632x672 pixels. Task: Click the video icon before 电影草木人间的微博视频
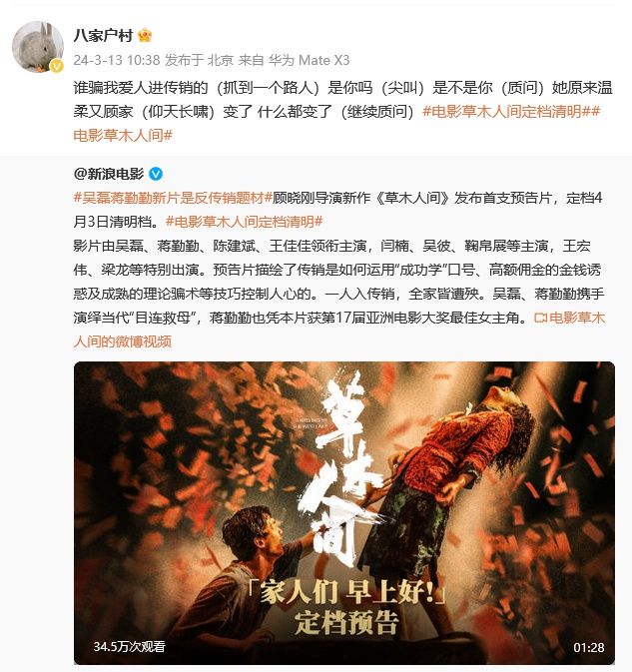point(541,318)
